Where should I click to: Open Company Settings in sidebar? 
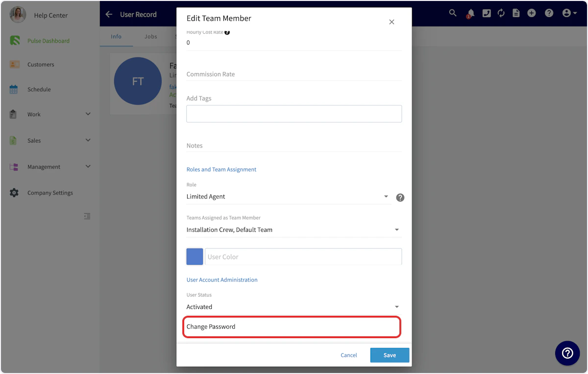pyautogui.click(x=50, y=193)
